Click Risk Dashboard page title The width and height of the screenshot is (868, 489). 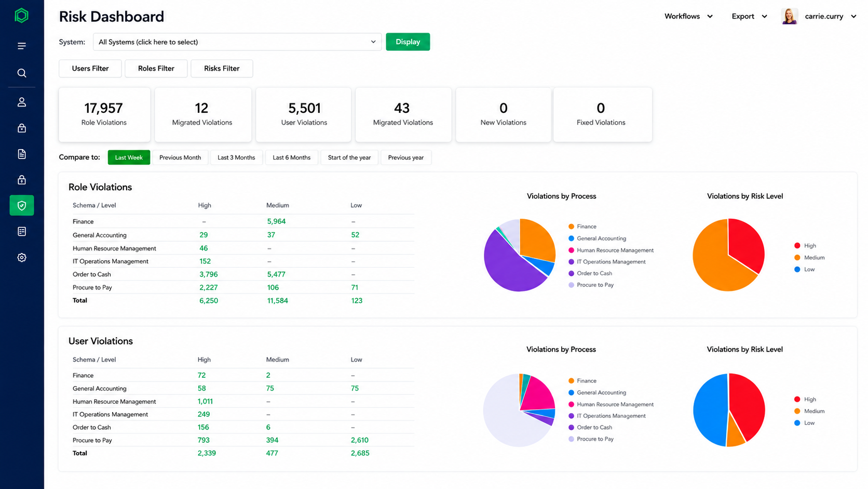tap(112, 17)
